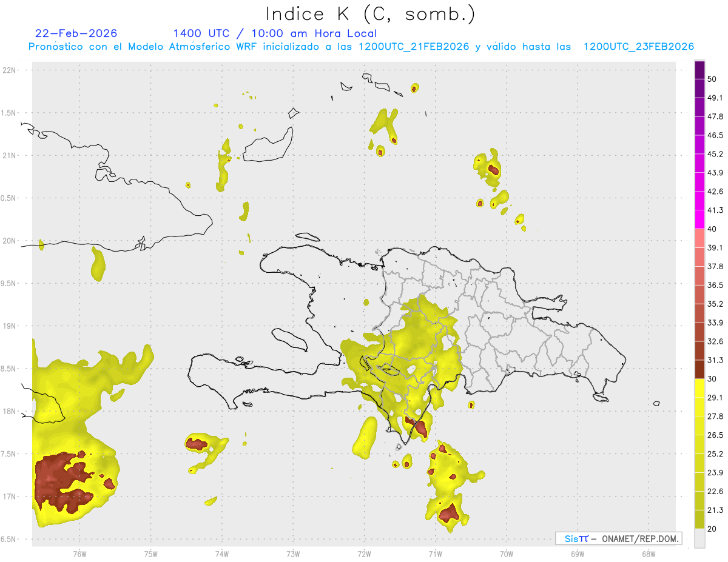Click the color scale value '26.5'
The height and width of the screenshot is (562, 728).
[x=715, y=435]
